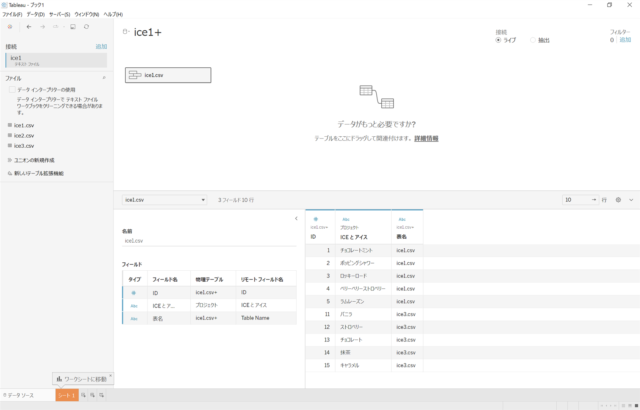640x410 pixels.
Task: Expand the panel using the far-right chevron
Action: click(631, 200)
